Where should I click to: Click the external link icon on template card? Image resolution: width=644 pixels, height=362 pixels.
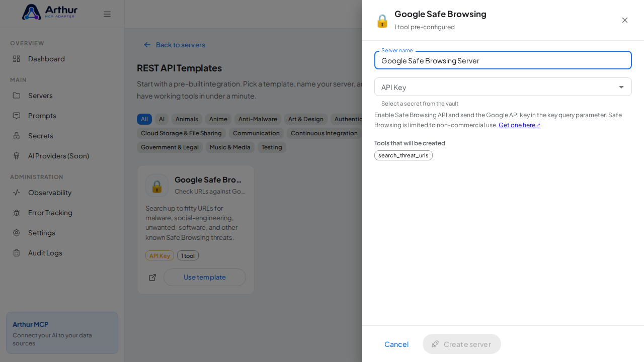[152, 278]
